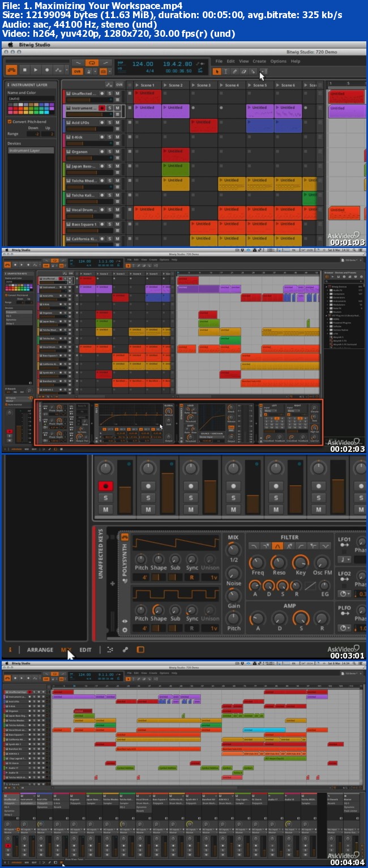Click the filter Reso knob

tap(279, 562)
